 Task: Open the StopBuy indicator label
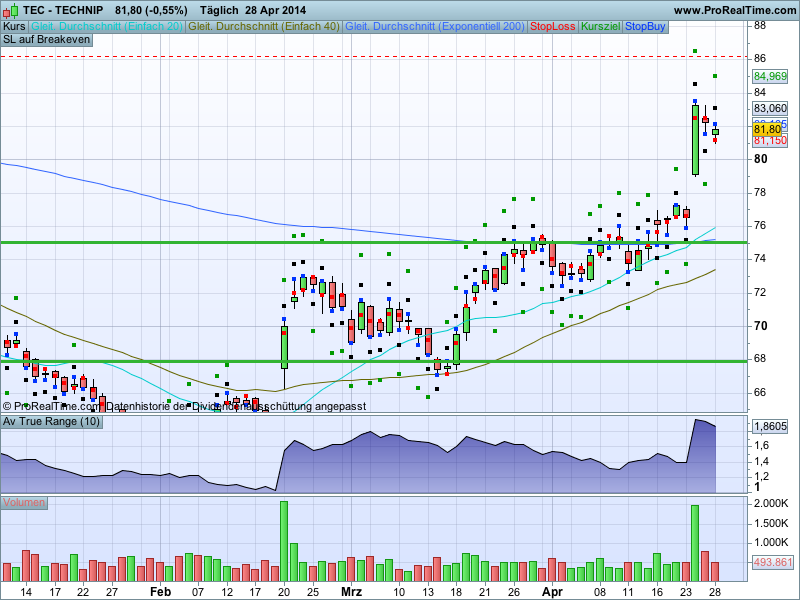coord(645,27)
